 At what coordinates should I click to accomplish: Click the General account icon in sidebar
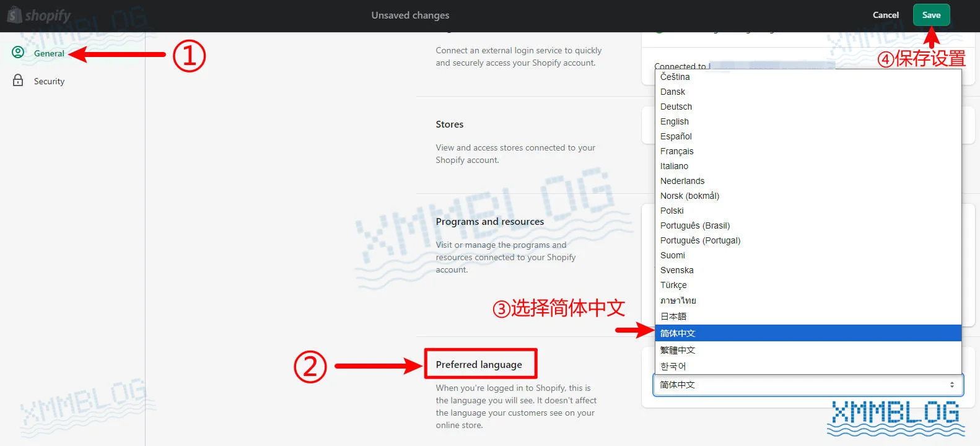point(18,53)
